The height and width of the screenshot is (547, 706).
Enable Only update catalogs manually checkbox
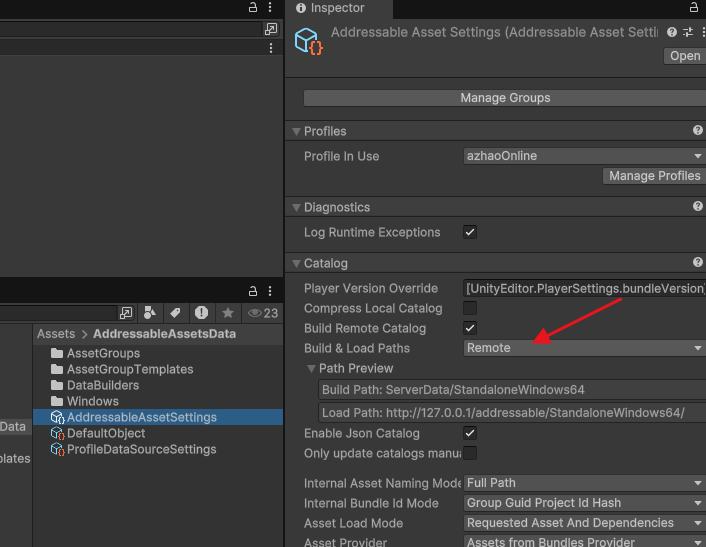[470, 453]
